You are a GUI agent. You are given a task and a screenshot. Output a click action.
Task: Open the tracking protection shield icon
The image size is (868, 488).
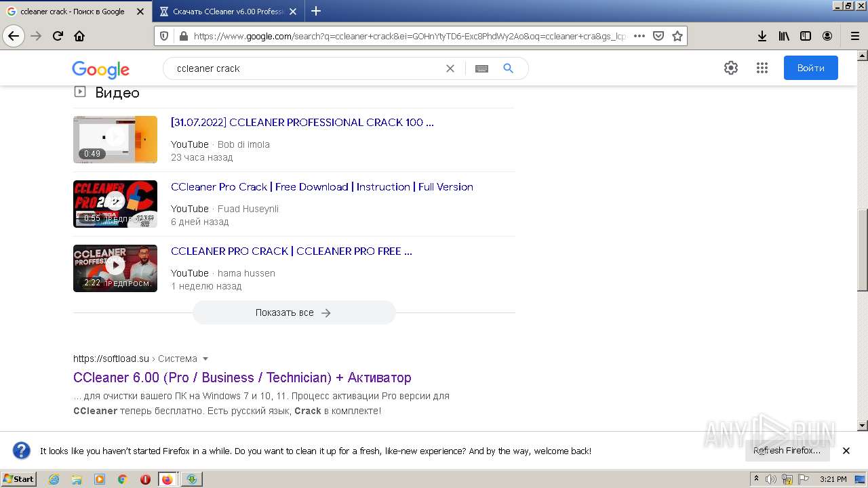[x=164, y=36]
